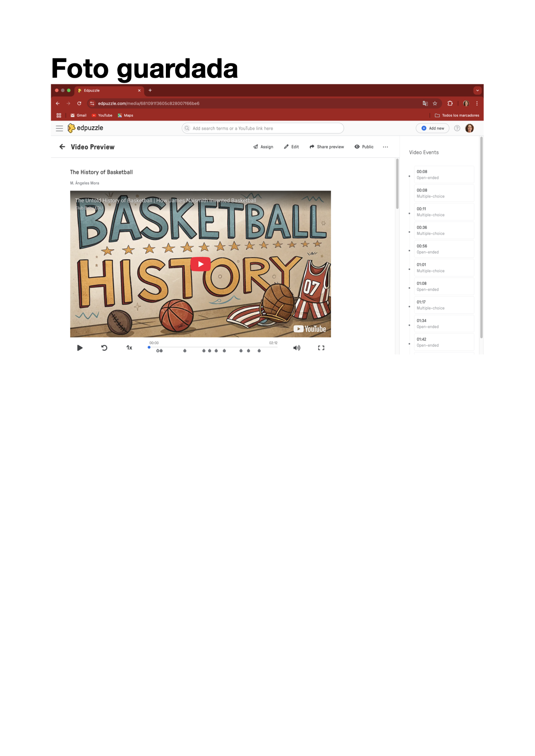The width and height of the screenshot is (535, 756).
Task: Open the browser extensions puzzle icon
Action: [x=450, y=103]
